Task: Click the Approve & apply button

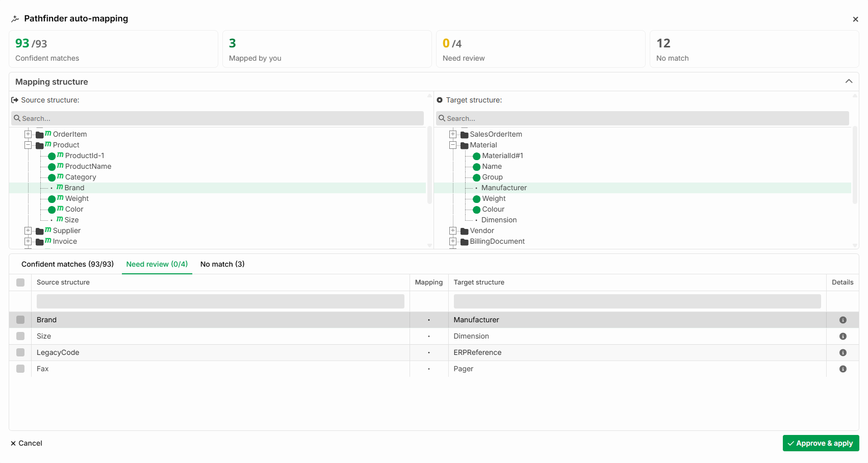Action: pyautogui.click(x=821, y=443)
